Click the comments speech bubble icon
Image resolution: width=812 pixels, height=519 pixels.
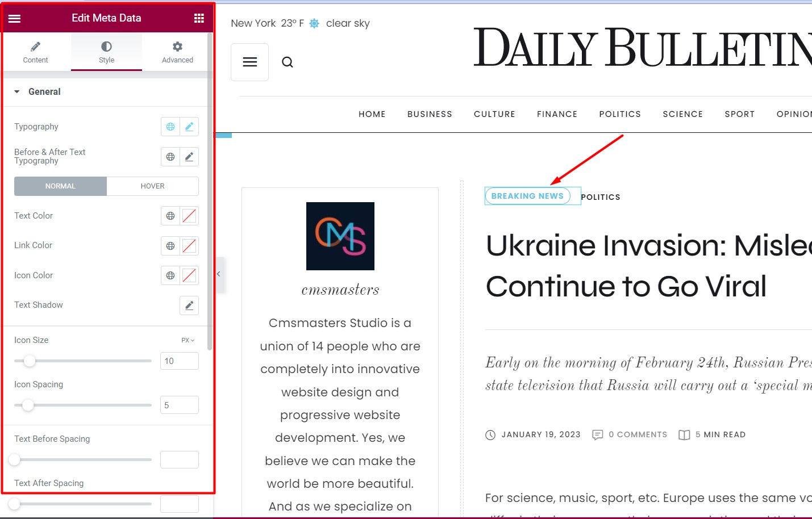[x=598, y=435]
